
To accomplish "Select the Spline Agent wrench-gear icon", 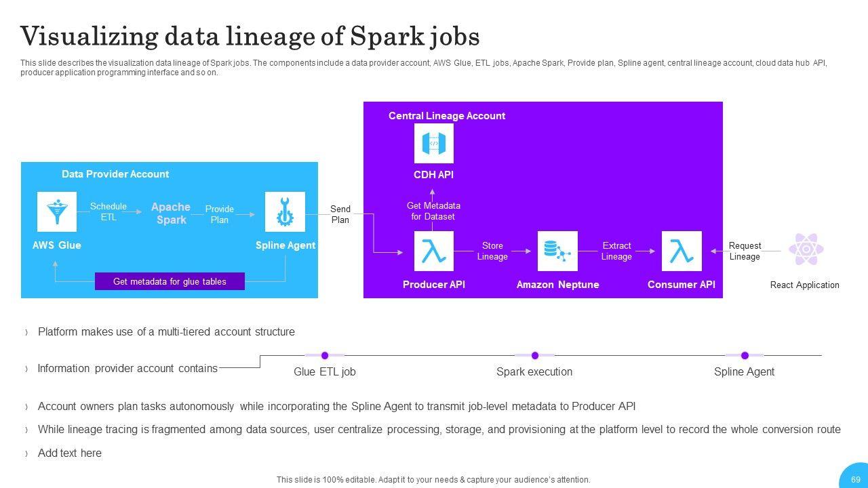I will [x=285, y=211].
